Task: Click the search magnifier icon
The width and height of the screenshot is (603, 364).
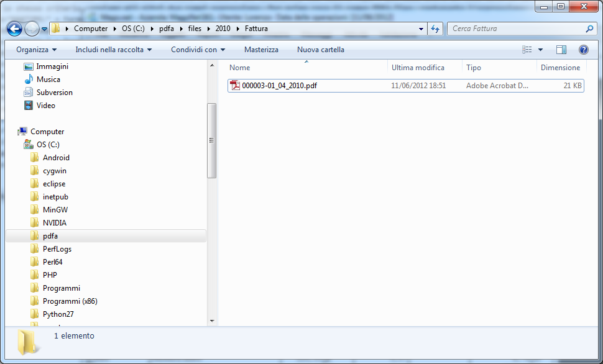Action: coord(589,29)
